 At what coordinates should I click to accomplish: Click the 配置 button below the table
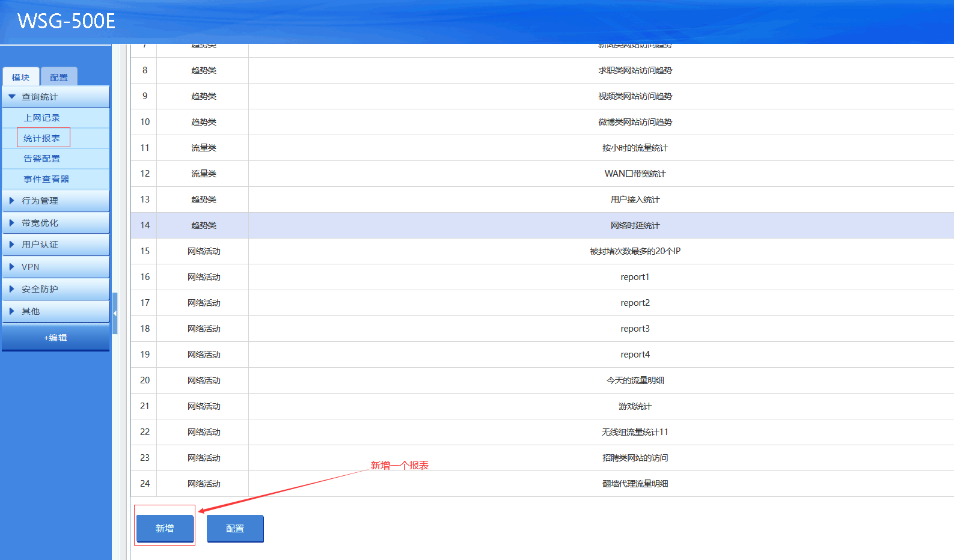[235, 528]
